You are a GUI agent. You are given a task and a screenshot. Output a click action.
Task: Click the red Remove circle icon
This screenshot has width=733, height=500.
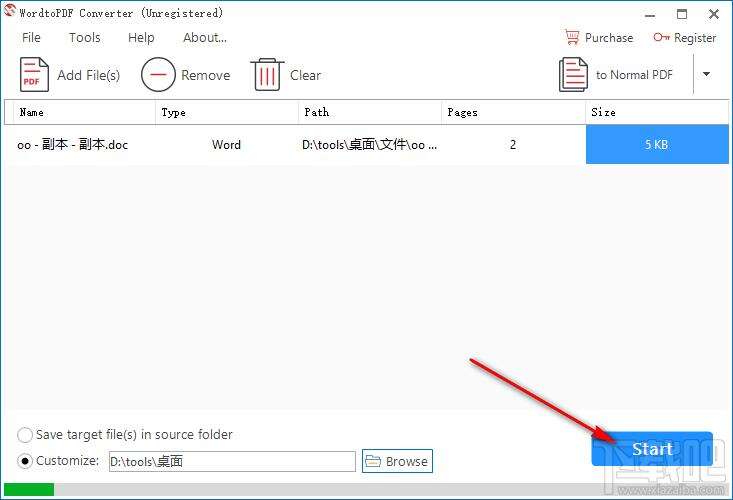(x=158, y=74)
